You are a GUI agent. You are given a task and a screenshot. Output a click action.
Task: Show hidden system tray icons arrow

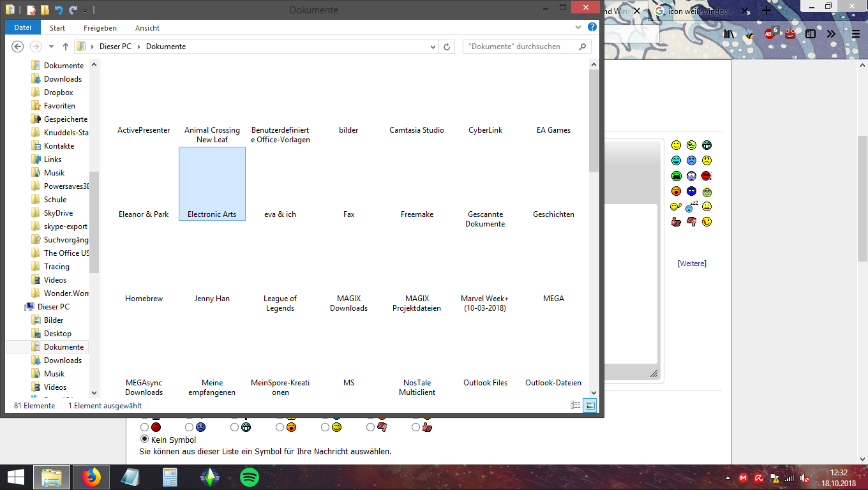[728, 478]
